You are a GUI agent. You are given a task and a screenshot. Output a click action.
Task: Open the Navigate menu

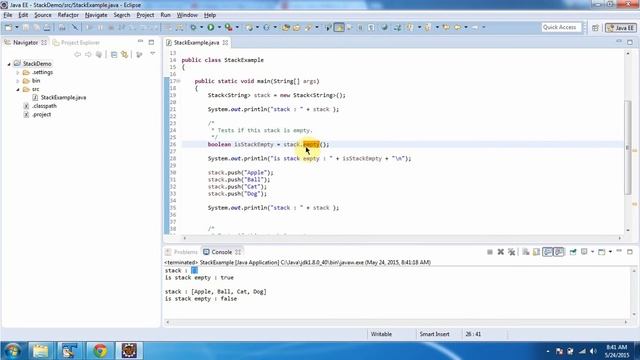[96, 15]
